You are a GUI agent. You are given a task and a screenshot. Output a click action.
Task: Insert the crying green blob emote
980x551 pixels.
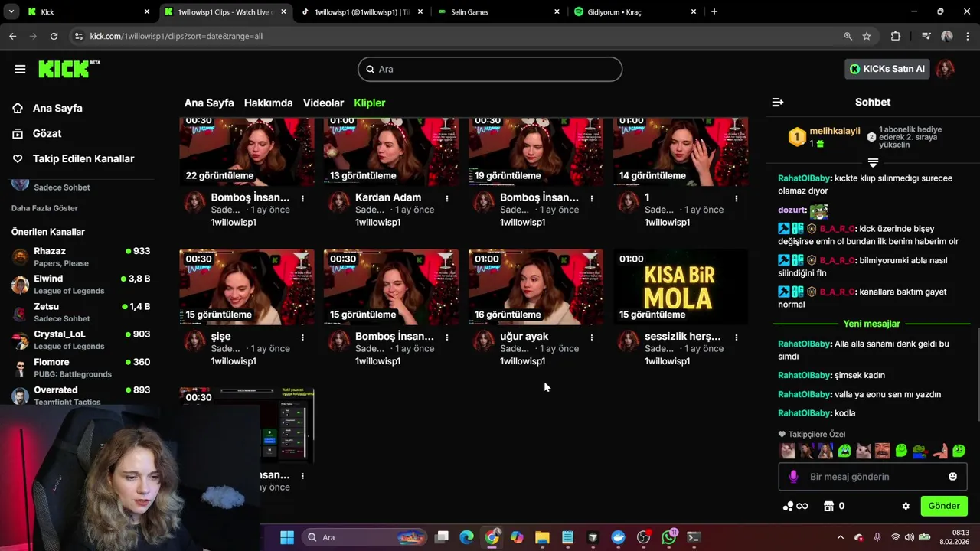[x=844, y=451]
